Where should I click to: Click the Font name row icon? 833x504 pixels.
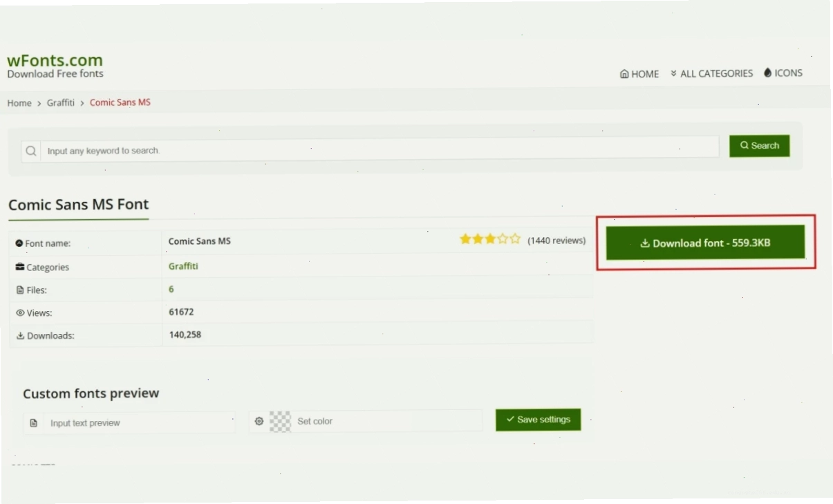[19, 243]
